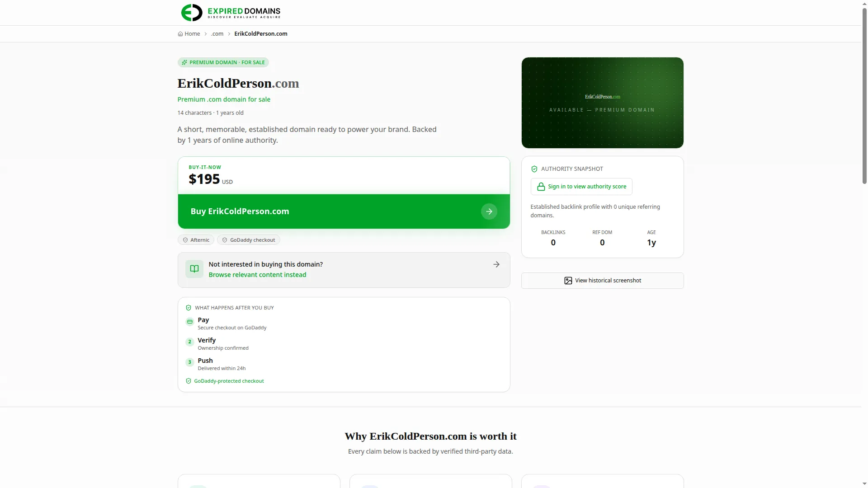Click the lock icon in sign-in button
Image resolution: width=868 pixels, height=488 pixels.
pos(541,187)
